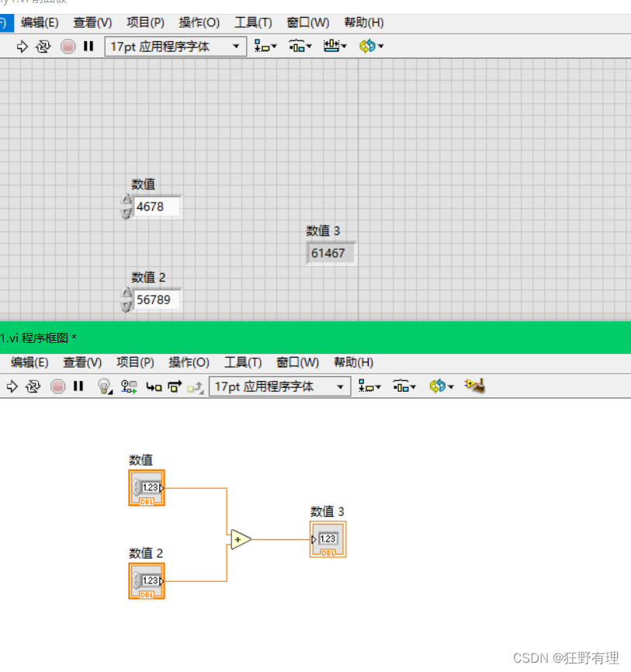Click the 数值 label in block diagram
This screenshot has width=631, height=672.
pos(141,460)
